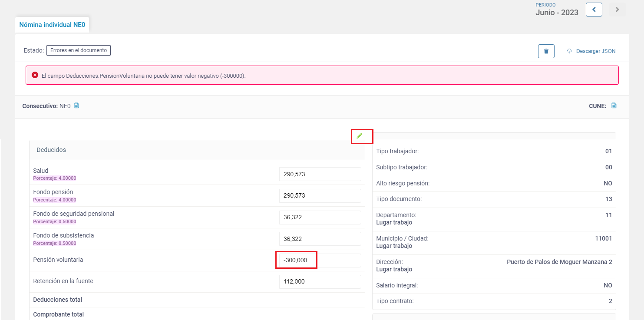Viewport: 644px width, 320px height.
Task: Click the Descargar JSON link
Action: pos(595,51)
